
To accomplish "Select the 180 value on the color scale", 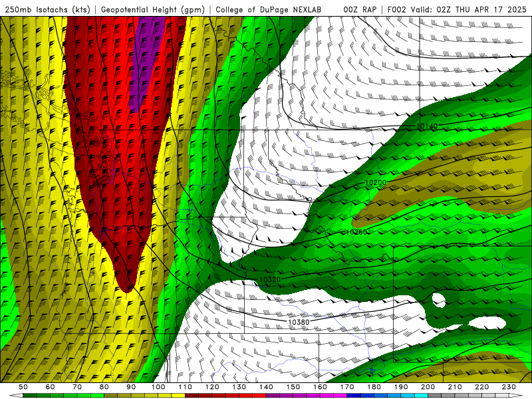I will [374, 387].
